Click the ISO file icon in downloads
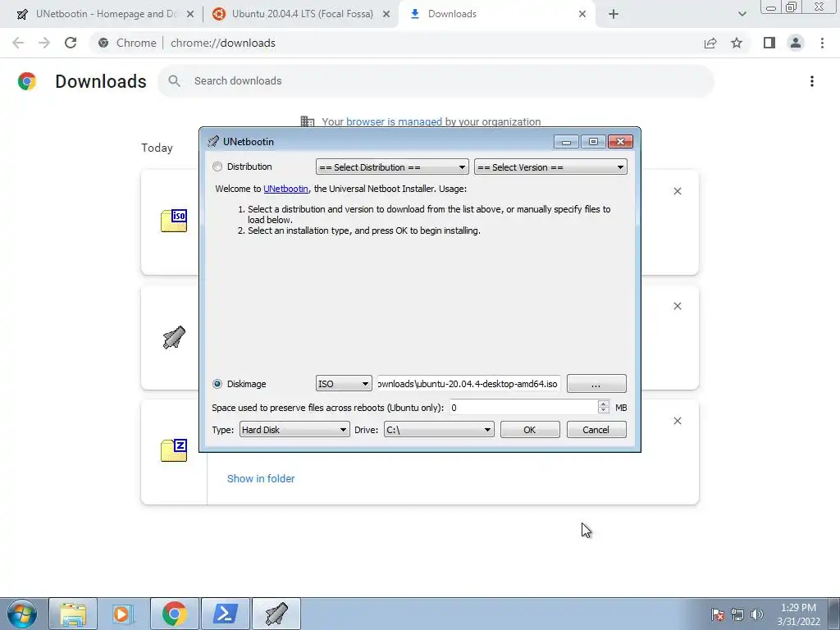The width and height of the screenshot is (840, 630). coord(174,221)
